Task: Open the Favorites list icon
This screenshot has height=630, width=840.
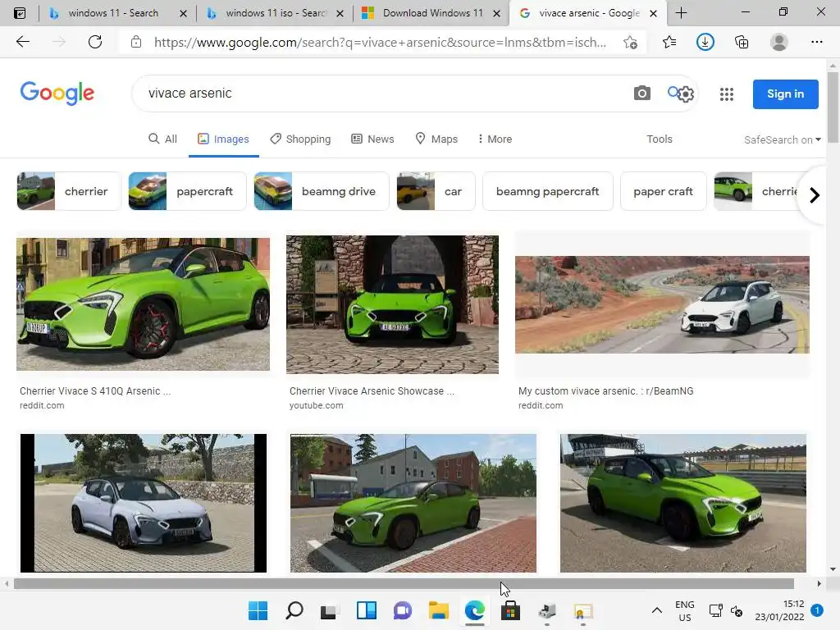Action: click(x=669, y=42)
